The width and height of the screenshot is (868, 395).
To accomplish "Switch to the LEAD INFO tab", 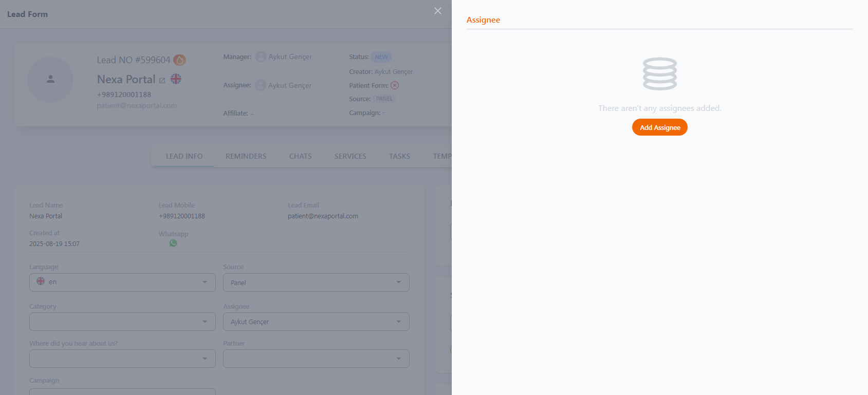I will point(184,156).
